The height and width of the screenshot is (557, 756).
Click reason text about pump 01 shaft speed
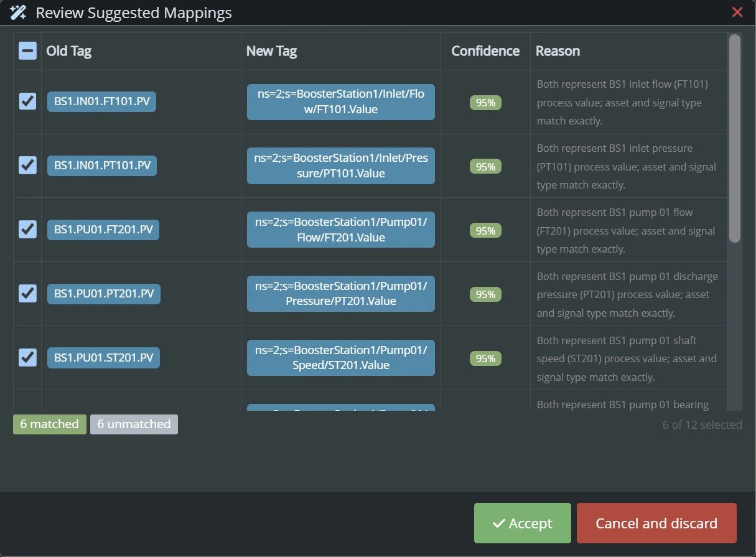[627, 358]
